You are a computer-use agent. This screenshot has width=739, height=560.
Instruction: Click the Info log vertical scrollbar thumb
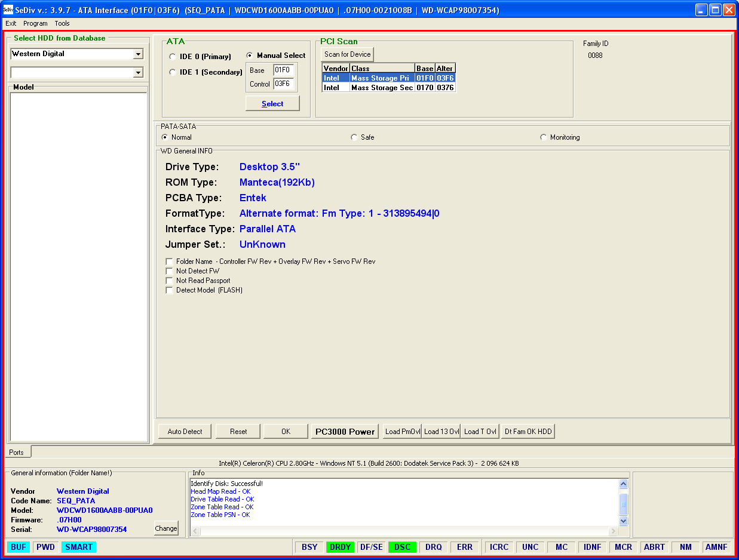pos(624,504)
